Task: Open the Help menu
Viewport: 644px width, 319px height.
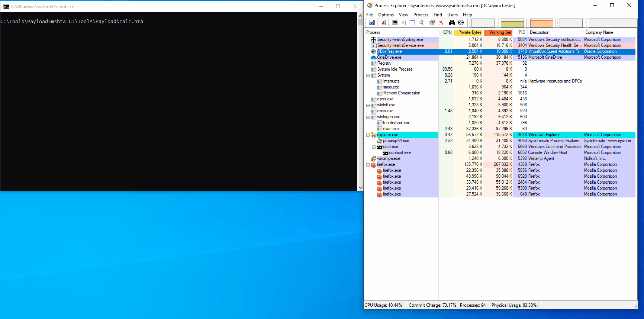Action: pyautogui.click(x=467, y=15)
